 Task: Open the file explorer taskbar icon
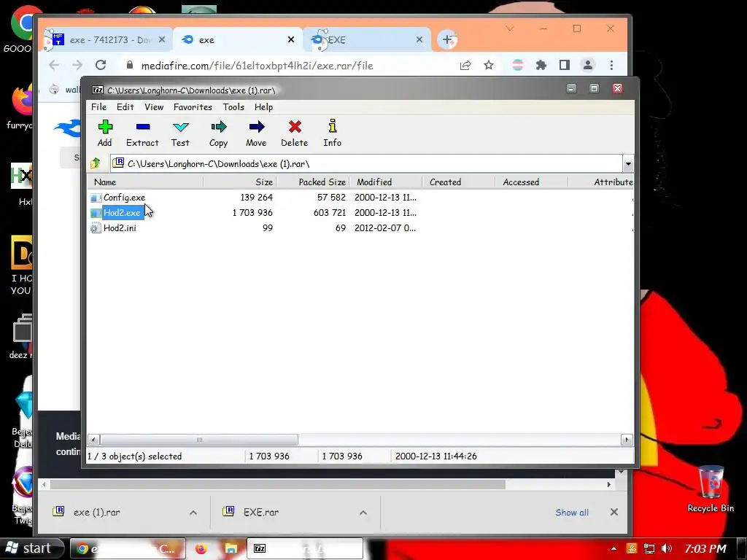tap(231, 548)
